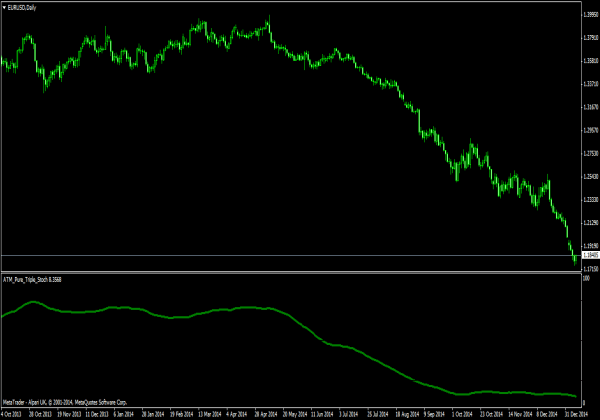
Task: Click the current price tag 1.18405
Action: point(589,257)
